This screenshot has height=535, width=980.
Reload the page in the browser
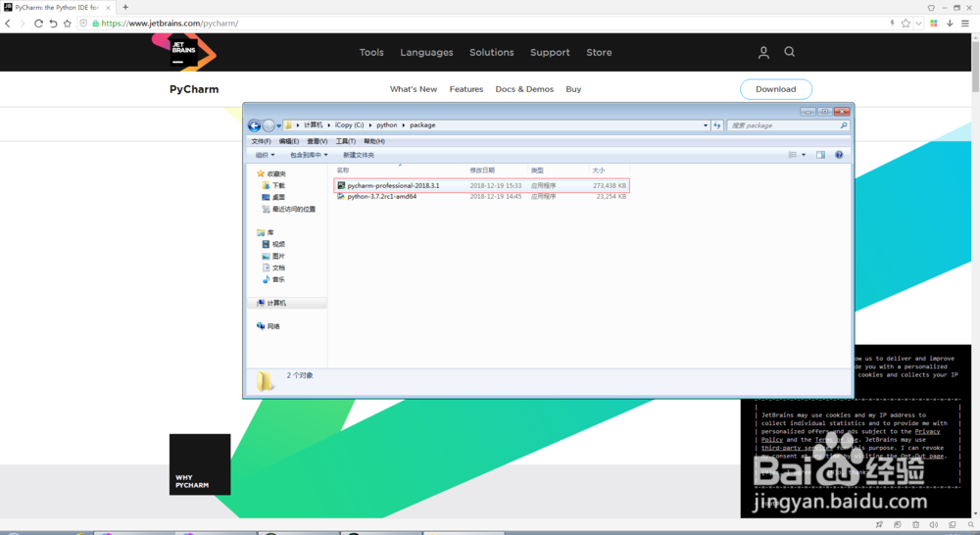38,24
